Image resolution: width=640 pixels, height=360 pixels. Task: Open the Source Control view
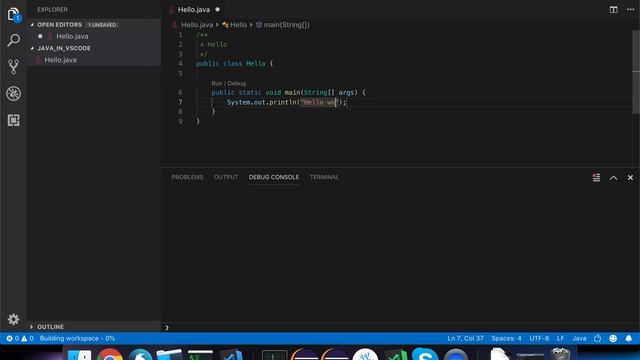click(13, 67)
